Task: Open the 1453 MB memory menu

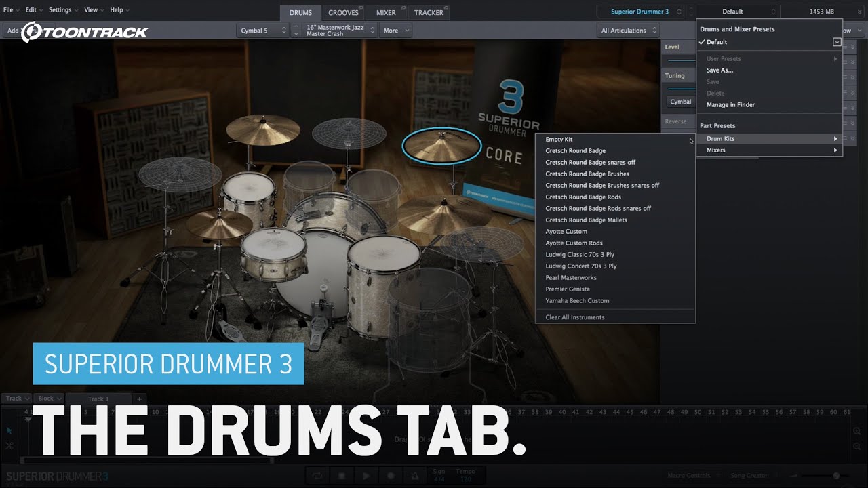Action: click(821, 12)
